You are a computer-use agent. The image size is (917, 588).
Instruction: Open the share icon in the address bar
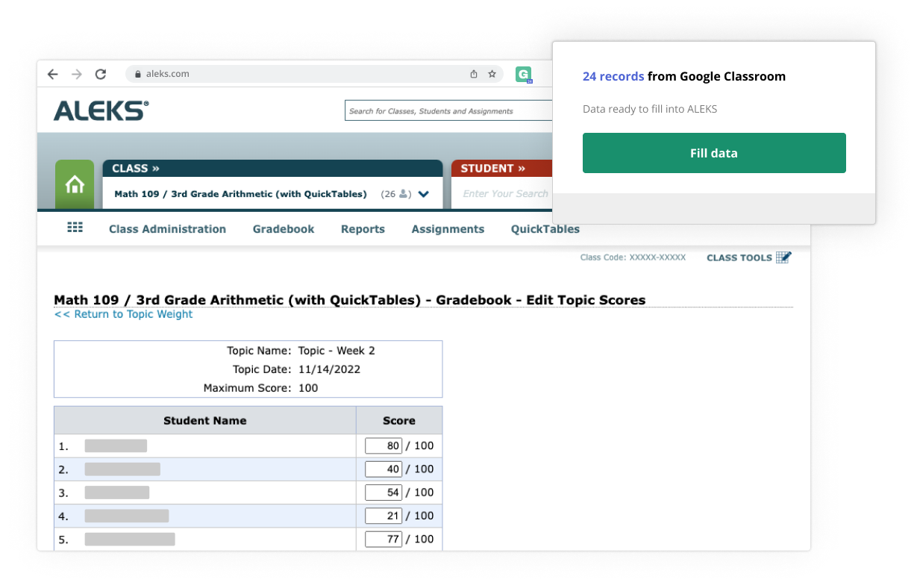click(x=472, y=75)
